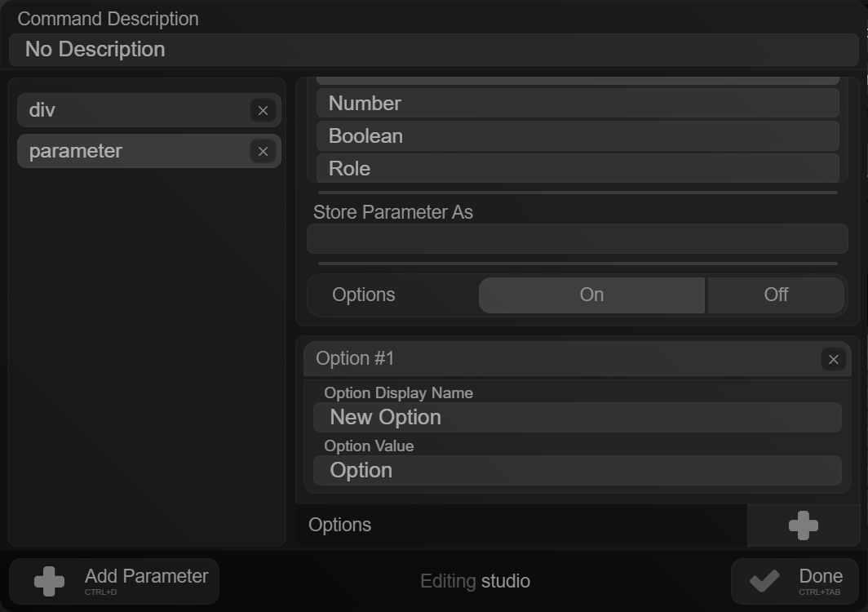Select the Boolean parameter type
Screen dimensions: 868x612
pos(577,135)
